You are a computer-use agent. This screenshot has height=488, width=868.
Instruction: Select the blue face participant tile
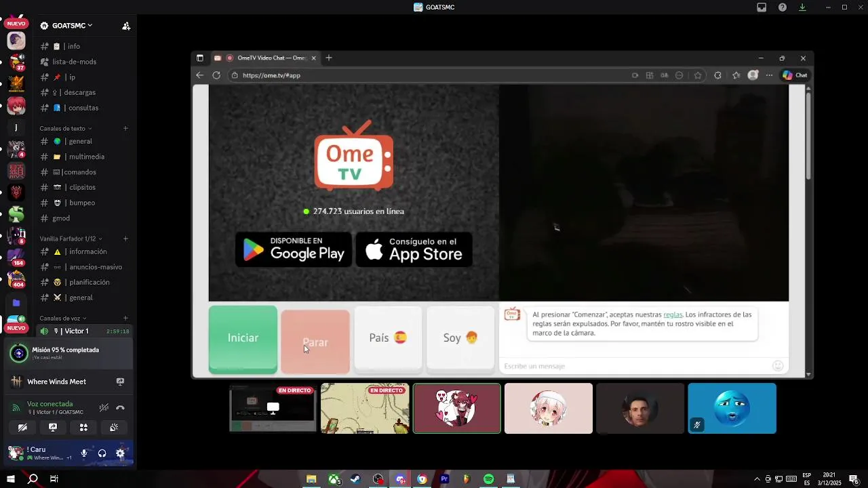pos(732,409)
